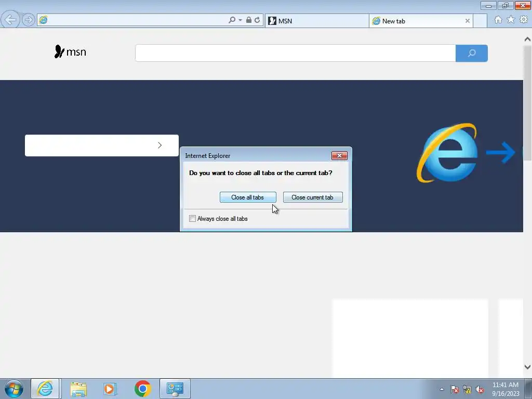Refresh the page with the reload icon
The width and height of the screenshot is (532, 399).
258,20
